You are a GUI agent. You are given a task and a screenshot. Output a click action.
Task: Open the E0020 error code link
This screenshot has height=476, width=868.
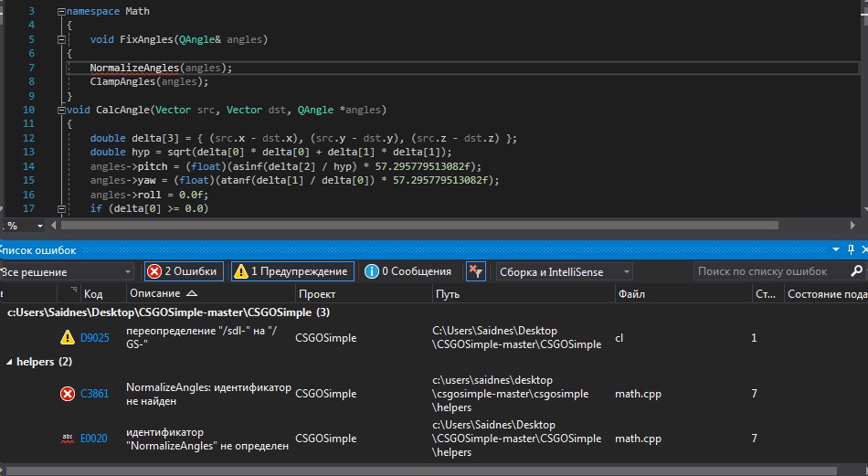94,439
